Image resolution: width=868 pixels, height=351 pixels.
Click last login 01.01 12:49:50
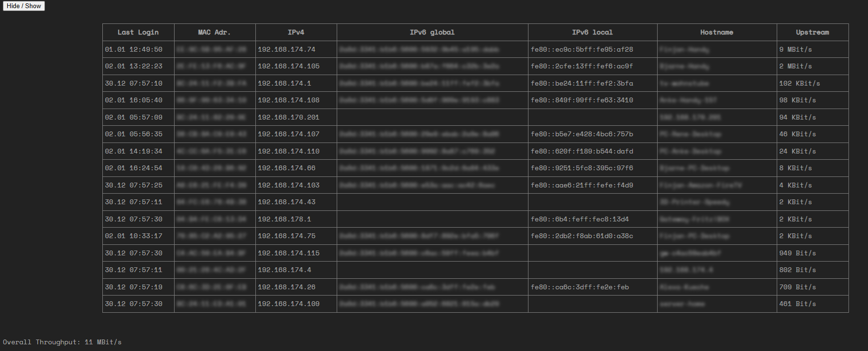point(134,49)
